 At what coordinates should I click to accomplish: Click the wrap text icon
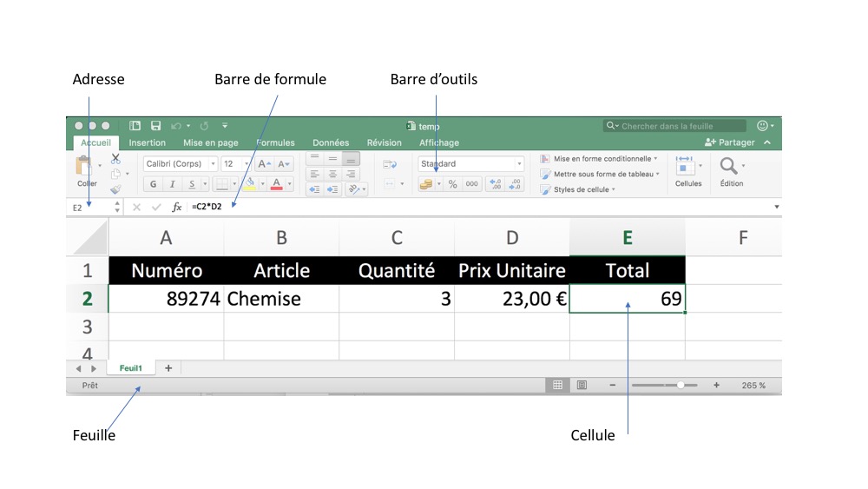[x=390, y=164]
